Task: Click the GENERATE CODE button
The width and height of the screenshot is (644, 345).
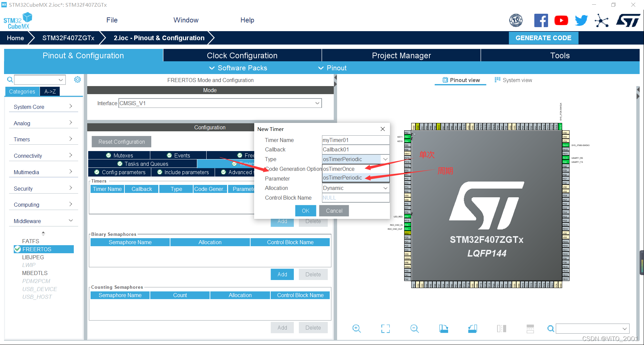Action: tap(543, 38)
